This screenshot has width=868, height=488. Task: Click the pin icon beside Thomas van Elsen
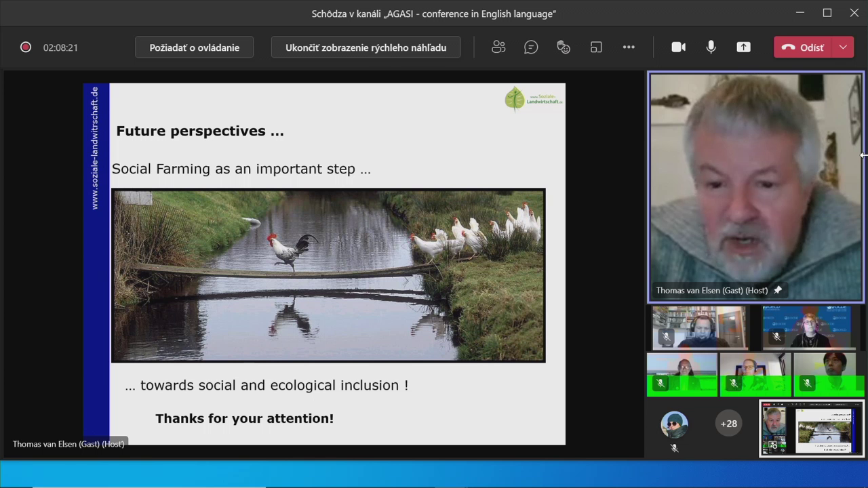[x=778, y=290]
